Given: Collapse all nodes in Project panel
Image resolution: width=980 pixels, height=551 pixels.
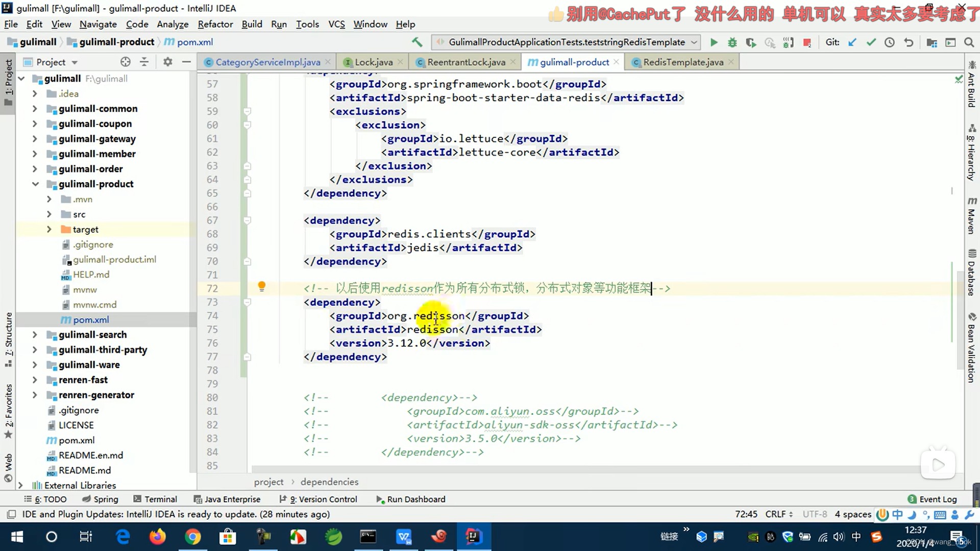Looking at the screenshot, I should (144, 62).
